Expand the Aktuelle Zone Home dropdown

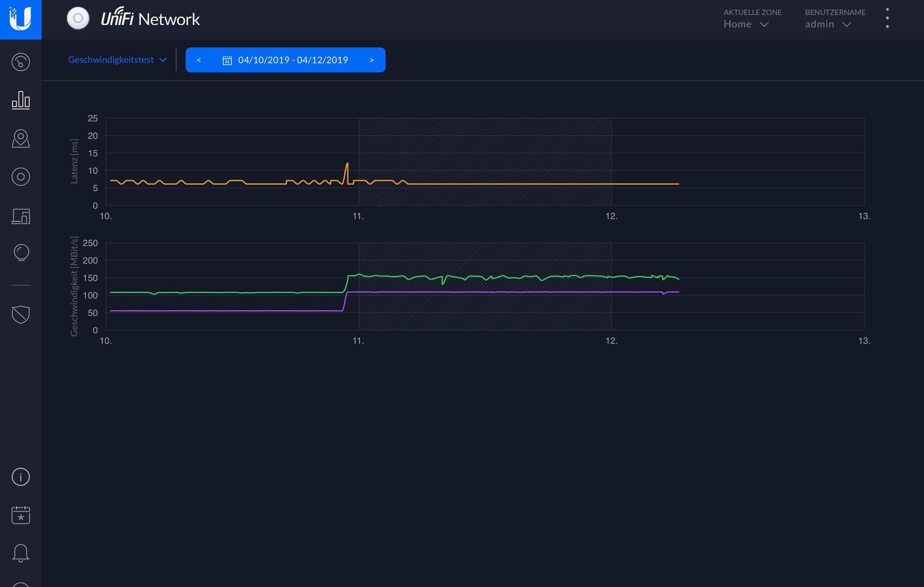[x=746, y=24]
